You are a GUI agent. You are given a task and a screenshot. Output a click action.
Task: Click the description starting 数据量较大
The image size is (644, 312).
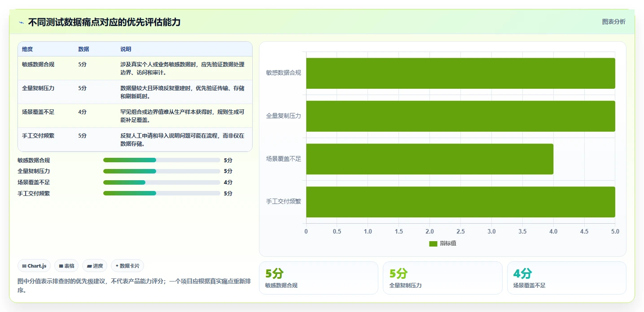183,92
